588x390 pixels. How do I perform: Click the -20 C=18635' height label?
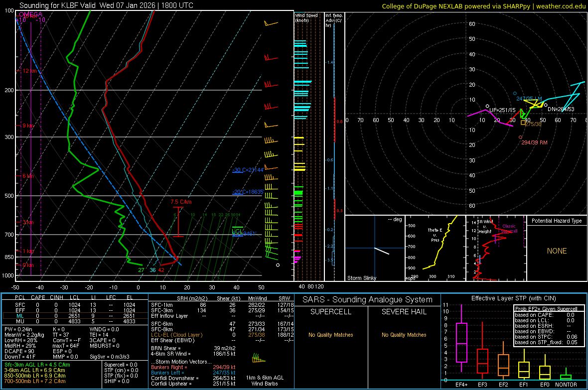click(x=248, y=192)
